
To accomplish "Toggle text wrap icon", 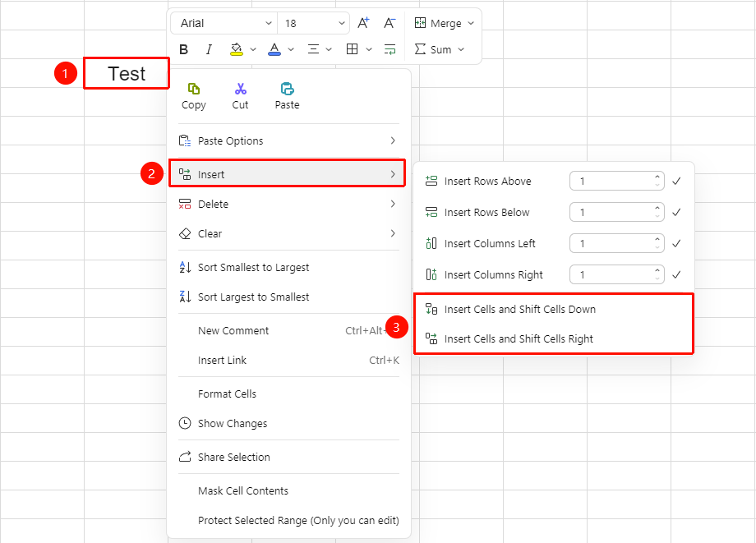I will click(390, 49).
